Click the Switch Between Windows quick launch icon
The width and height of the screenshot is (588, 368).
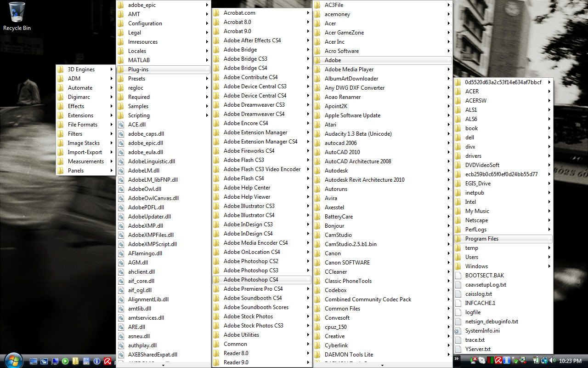point(44,361)
